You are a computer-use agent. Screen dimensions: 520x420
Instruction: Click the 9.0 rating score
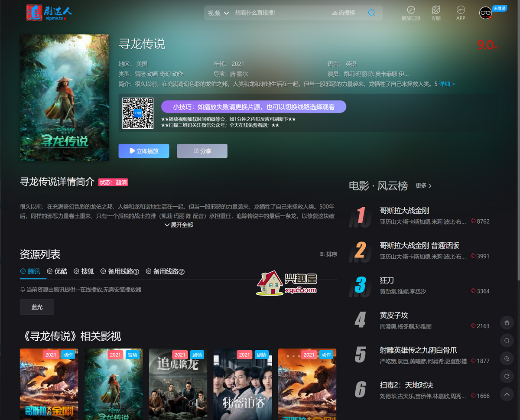click(487, 45)
